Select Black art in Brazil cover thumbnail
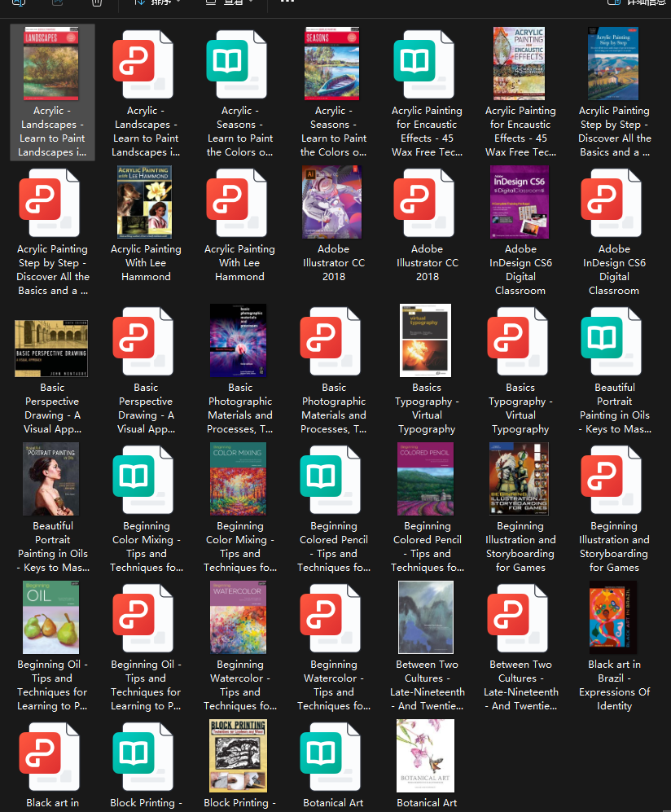The width and height of the screenshot is (671, 812). (x=613, y=617)
